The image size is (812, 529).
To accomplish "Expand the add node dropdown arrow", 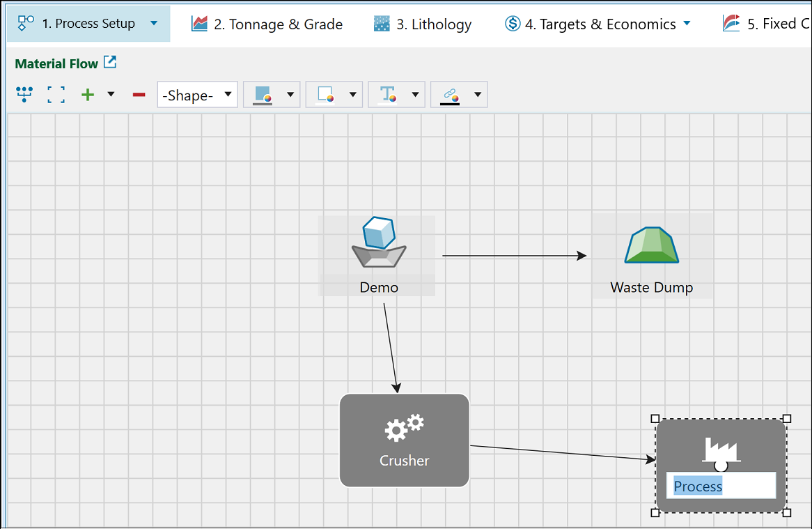I will point(111,94).
